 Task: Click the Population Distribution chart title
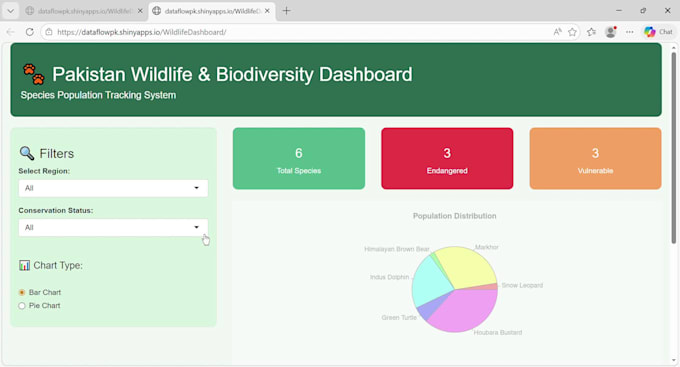pyautogui.click(x=454, y=216)
